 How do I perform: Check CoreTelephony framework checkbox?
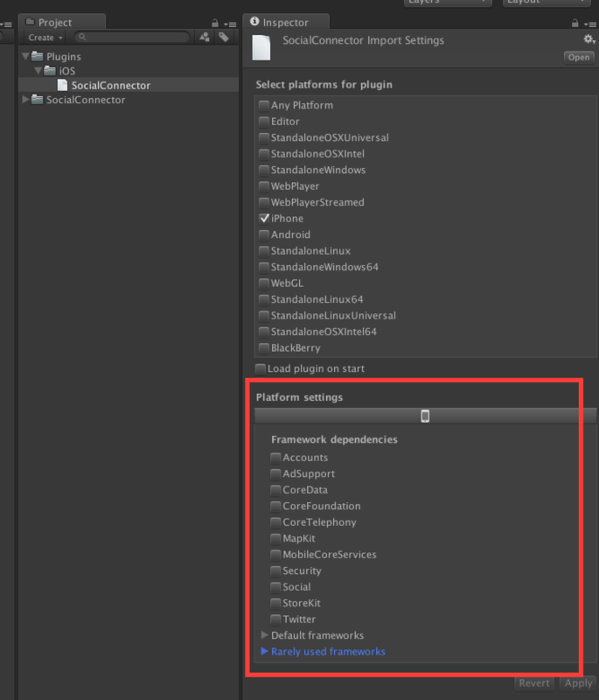(x=275, y=522)
